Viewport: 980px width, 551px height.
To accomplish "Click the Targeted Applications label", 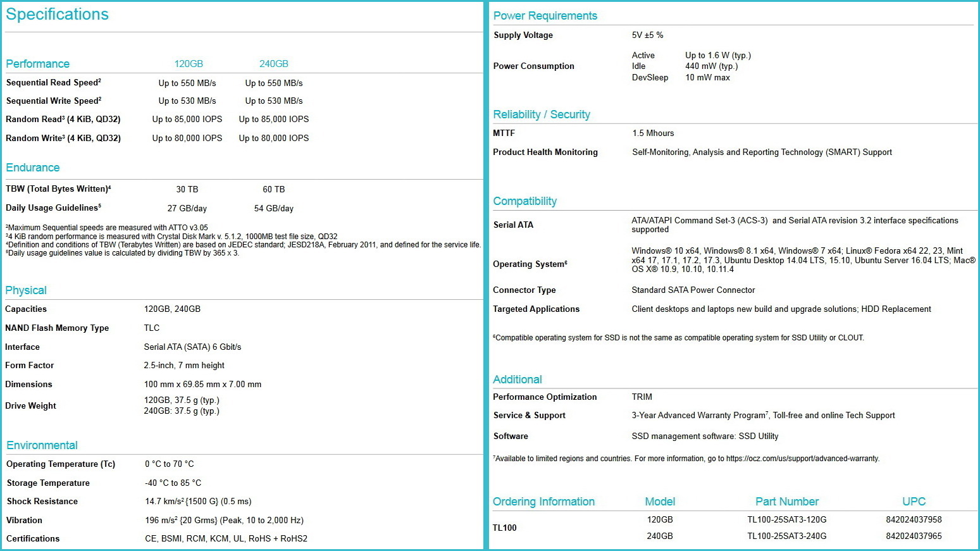I will pos(537,309).
